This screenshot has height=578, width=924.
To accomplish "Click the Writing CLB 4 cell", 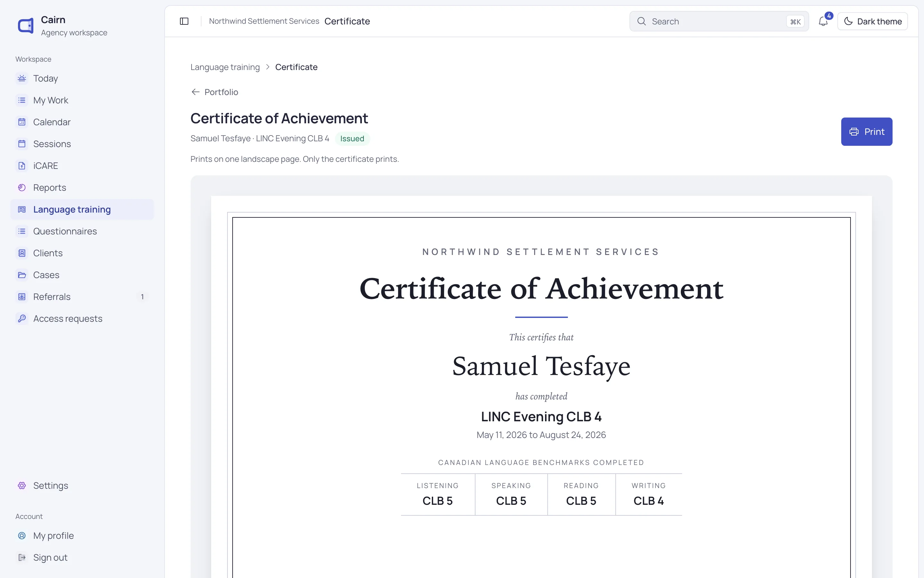I will [x=648, y=494].
